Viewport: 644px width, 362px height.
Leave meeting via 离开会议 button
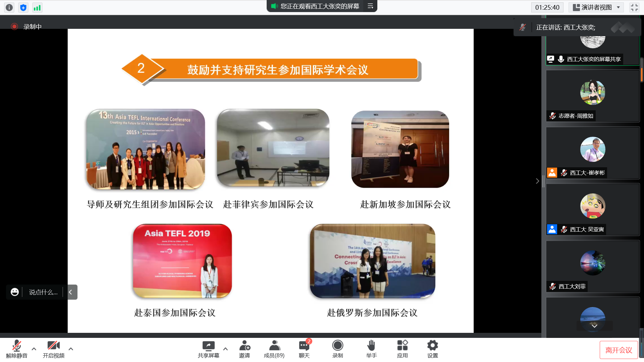(619, 350)
